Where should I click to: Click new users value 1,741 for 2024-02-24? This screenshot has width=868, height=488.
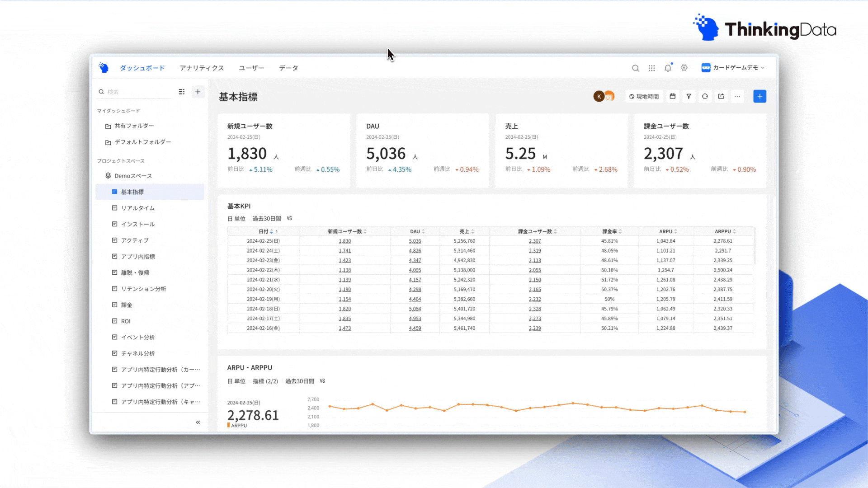[x=345, y=251]
